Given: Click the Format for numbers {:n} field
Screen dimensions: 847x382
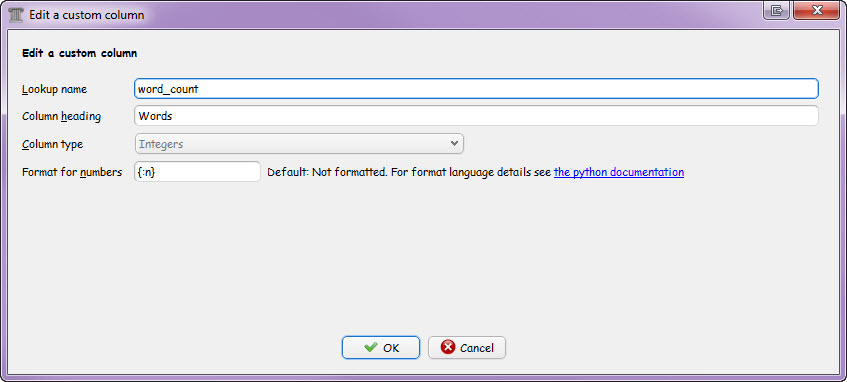Looking at the screenshot, I should [x=197, y=172].
